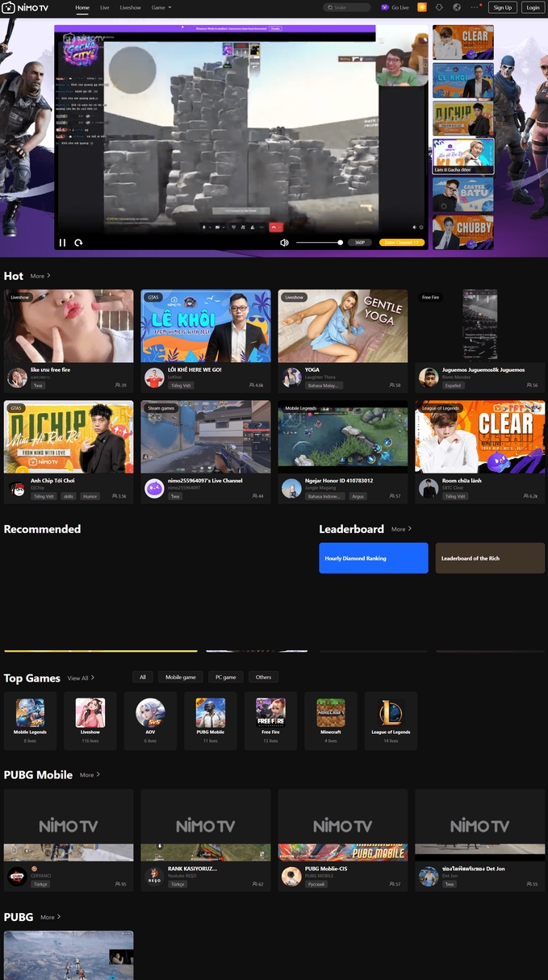This screenshot has height=980, width=548.
Task: Go to the Home tab
Action: pyautogui.click(x=82, y=7)
